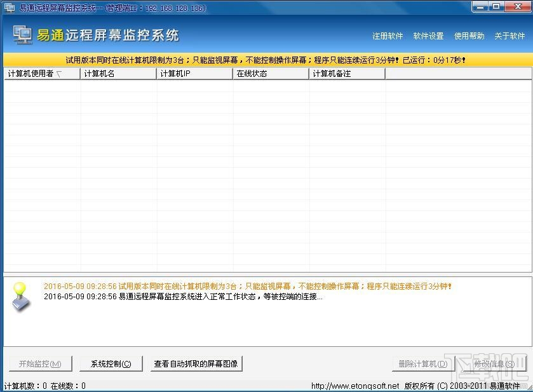Open the 使用帮助 help menu
Viewport: 533px width, 392px height.
pos(469,36)
